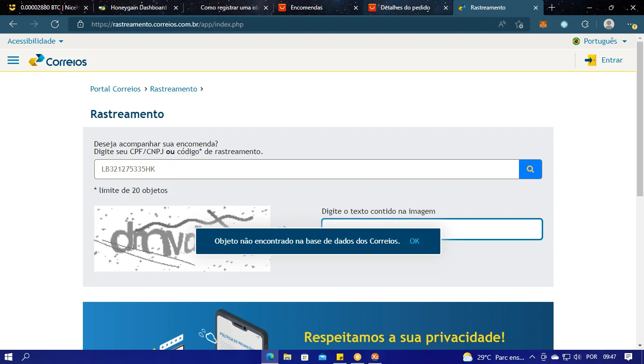Switch to the Como registrar uma tab
Viewport: 644px width, 364px height.
pos(228,8)
